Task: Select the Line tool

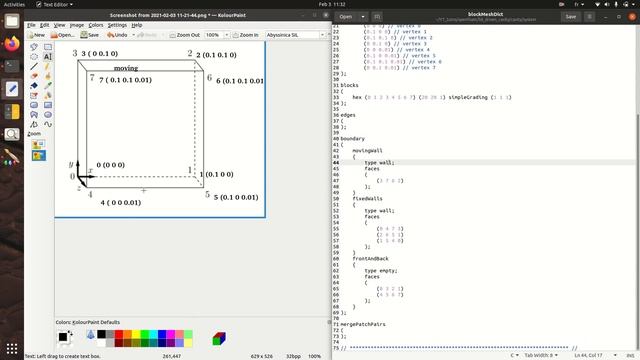Action: click(34, 66)
